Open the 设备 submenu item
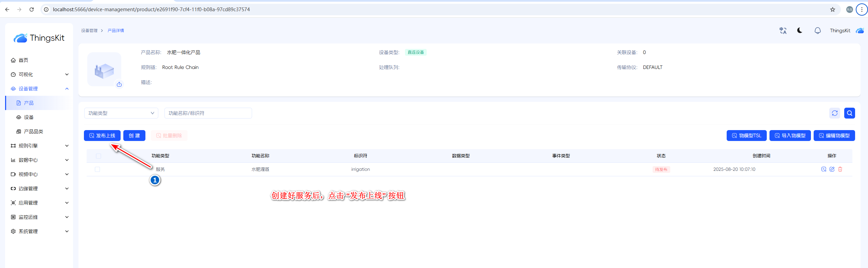The height and width of the screenshot is (268, 868). click(x=29, y=117)
